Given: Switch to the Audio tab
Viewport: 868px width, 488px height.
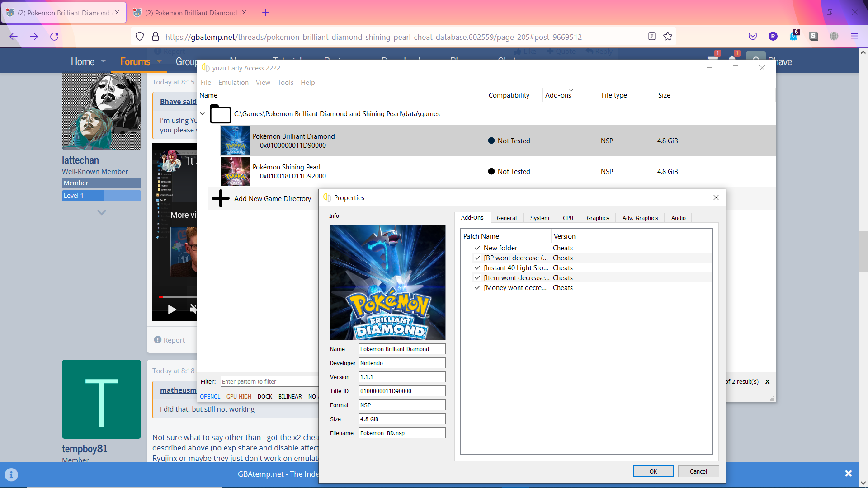Looking at the screenshot, I should click(x=678, y=218).
